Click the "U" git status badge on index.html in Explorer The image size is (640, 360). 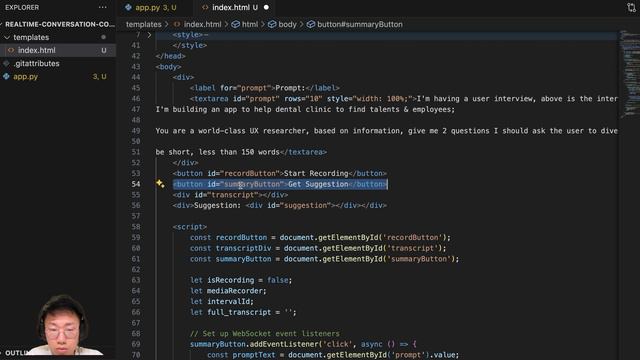(104, 50)
